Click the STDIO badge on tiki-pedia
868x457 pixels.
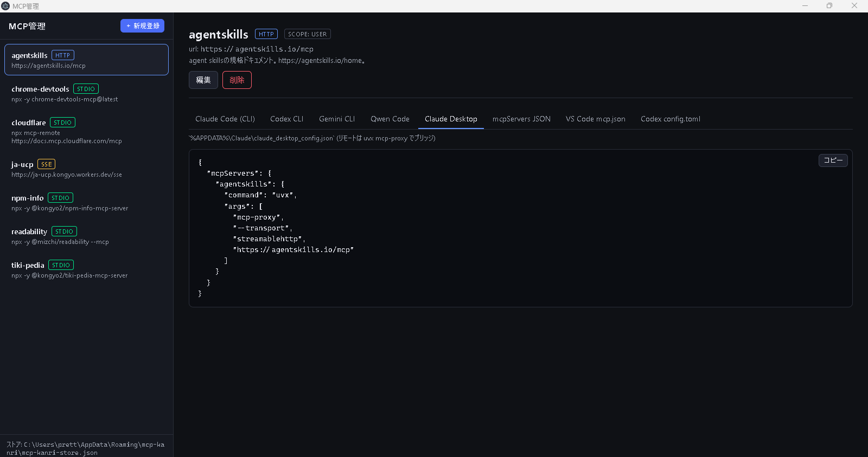(61, 265)
